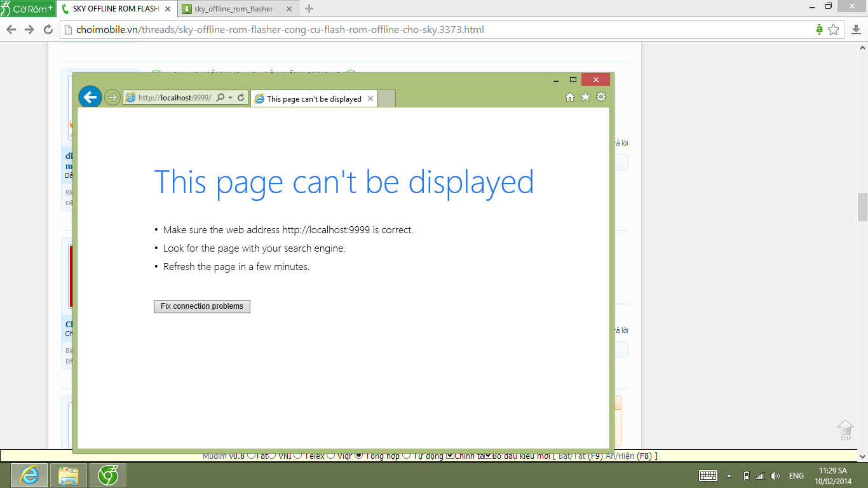Refresh the localhost:9999 page in IE
This screenshot has width=868, height=488.
[241, 98]
